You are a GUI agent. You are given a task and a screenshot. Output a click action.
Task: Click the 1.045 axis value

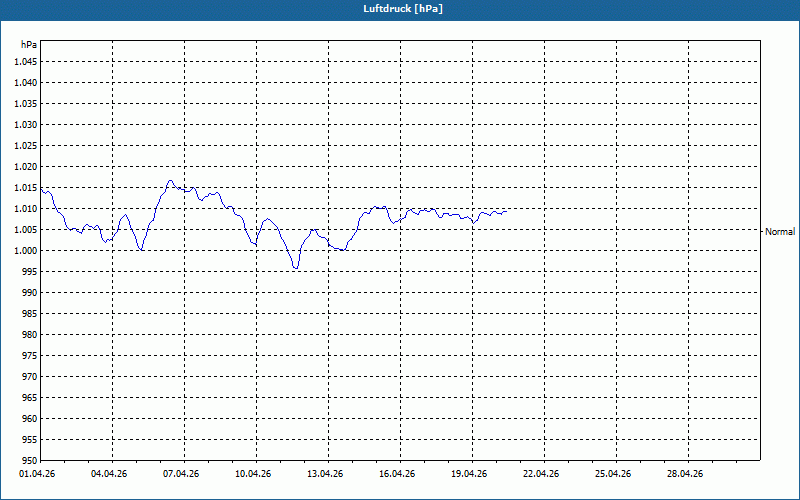click(x=26, y=62)
